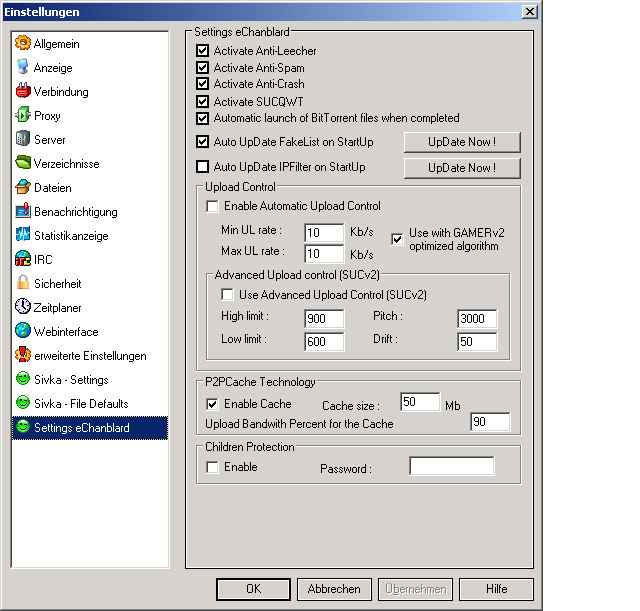Enable Automatic Upload Control checkbox

212,206
